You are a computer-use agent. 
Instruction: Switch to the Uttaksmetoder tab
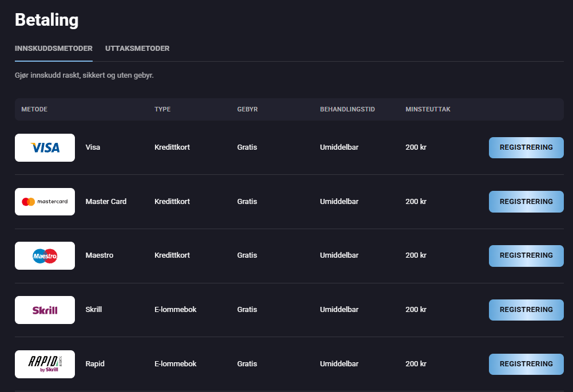tap(137, 49)
